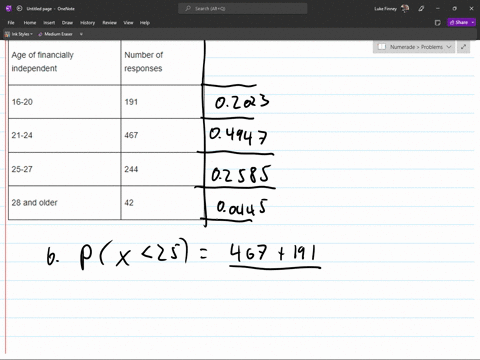Click the Luke Finney account name
The width and height of the screenshot is (480, 360).
[x=385, y=9]
